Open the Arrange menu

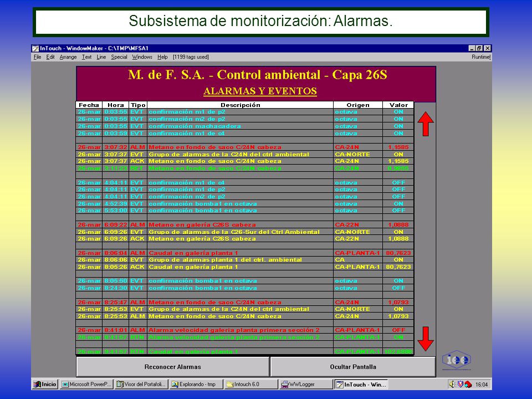coord(68,57)
